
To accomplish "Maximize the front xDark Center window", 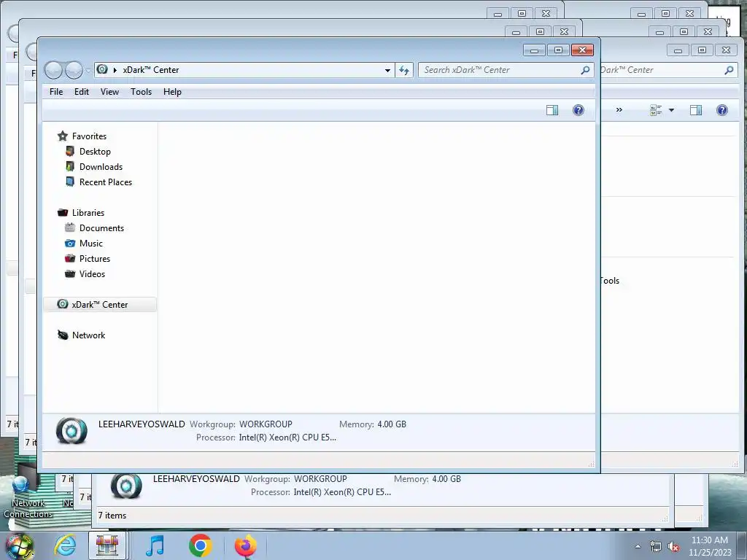I will point(558,50).
